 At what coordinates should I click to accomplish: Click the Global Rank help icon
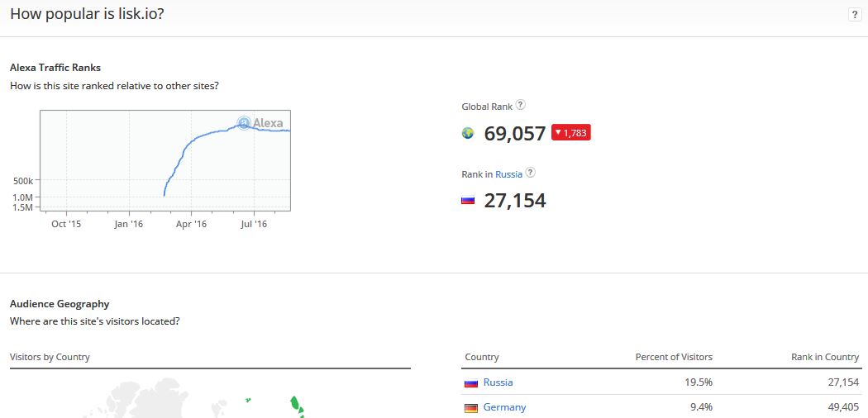pos(520,104)
